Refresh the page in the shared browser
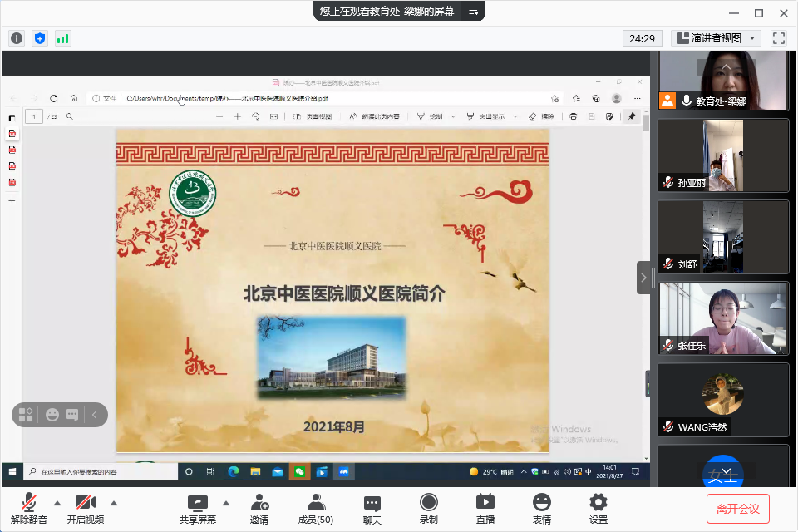The width and height of the screenshot is (798, 532). coord(53,98)
